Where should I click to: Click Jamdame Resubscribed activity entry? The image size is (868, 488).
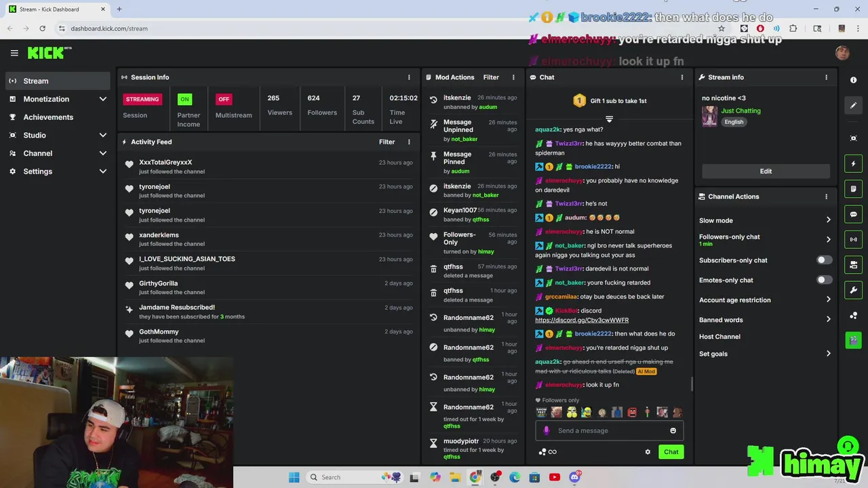tap(267, 312)
